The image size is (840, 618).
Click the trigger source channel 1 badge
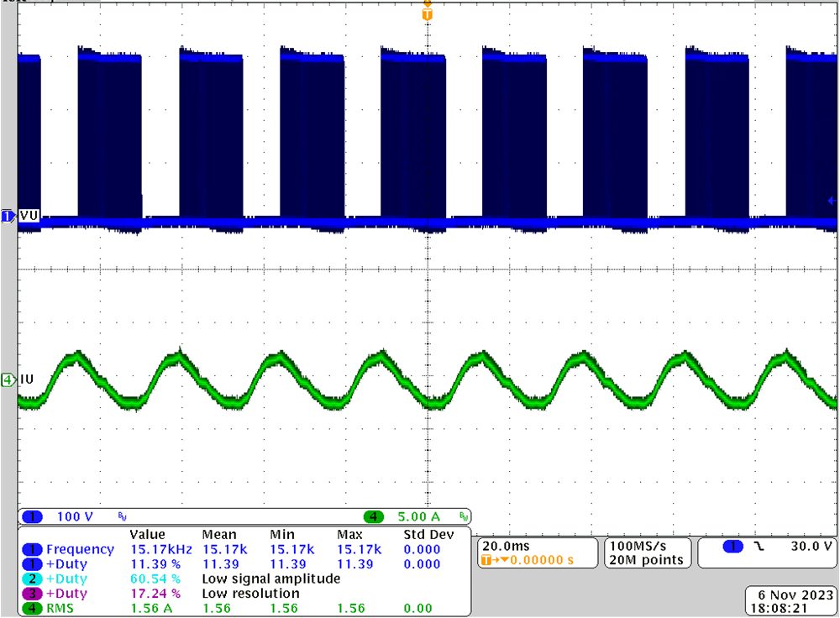(733, 546)
